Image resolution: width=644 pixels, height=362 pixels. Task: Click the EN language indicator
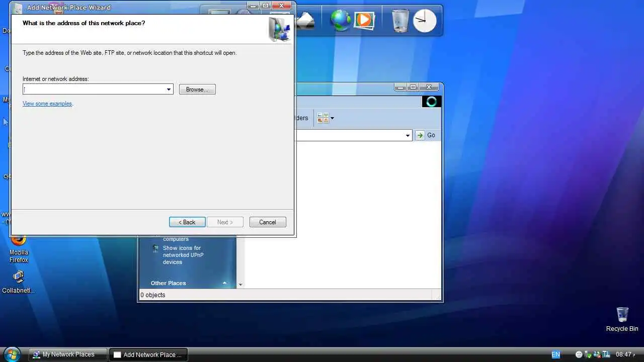555,354
